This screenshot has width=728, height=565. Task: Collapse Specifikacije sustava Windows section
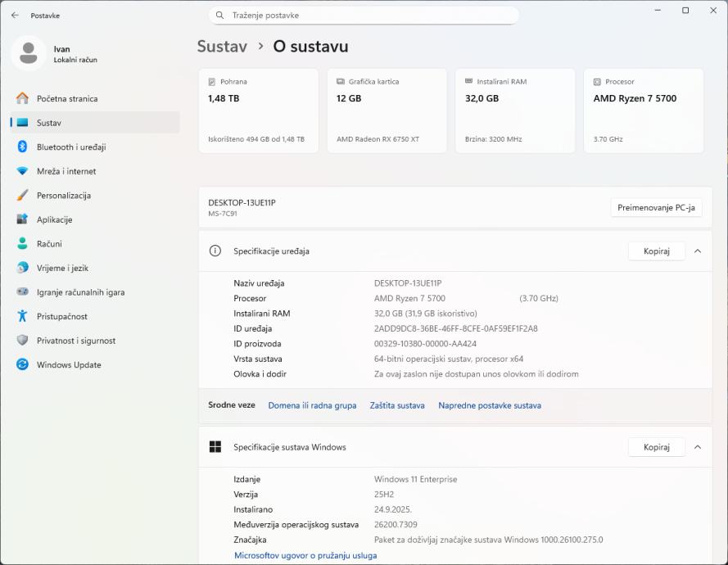point(697,447)
